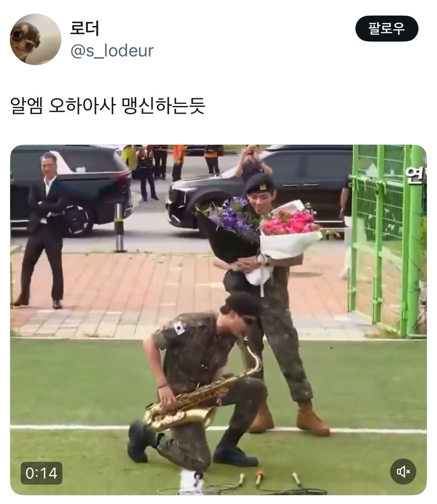The height and width of the screenshot is (504, 437).
Task: Open the tweet text 알엠 오하아사 맹신하는듯
Action: (x=108, y=105)
